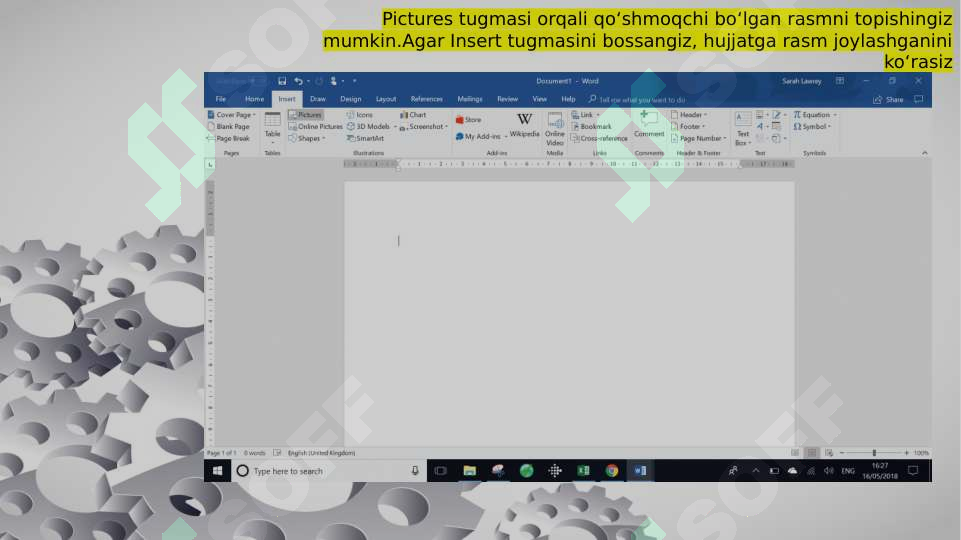Insert a hyperlink with Link button
Image resolution: width=961 pixels, height=540 pixels.
coord(585,115)
